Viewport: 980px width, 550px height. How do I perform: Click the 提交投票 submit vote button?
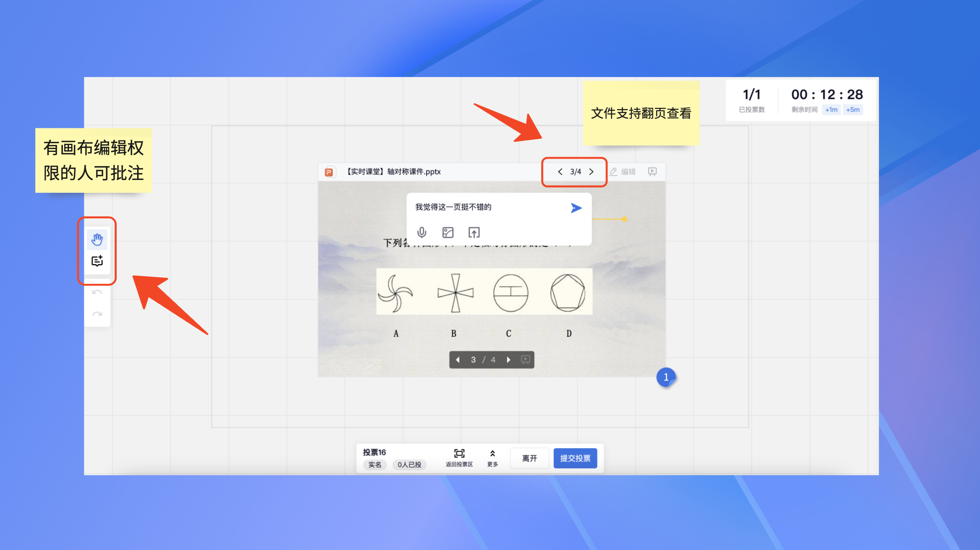click(575, 458)
